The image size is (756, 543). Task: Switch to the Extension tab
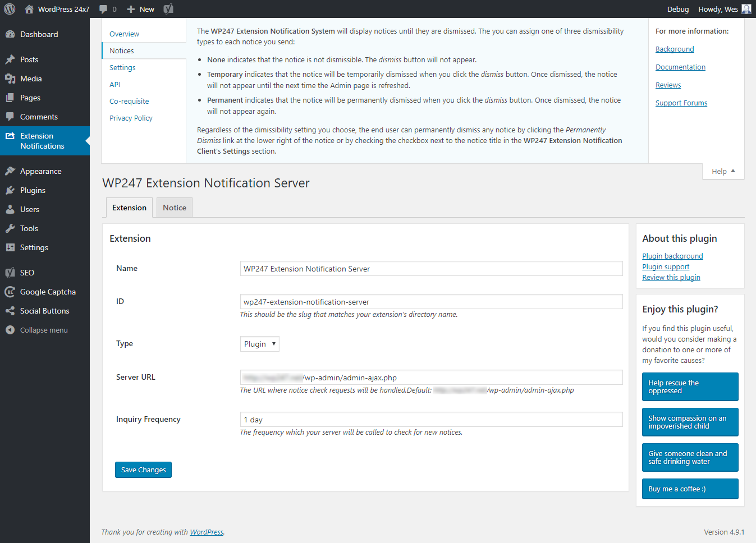tap(129, 208)
